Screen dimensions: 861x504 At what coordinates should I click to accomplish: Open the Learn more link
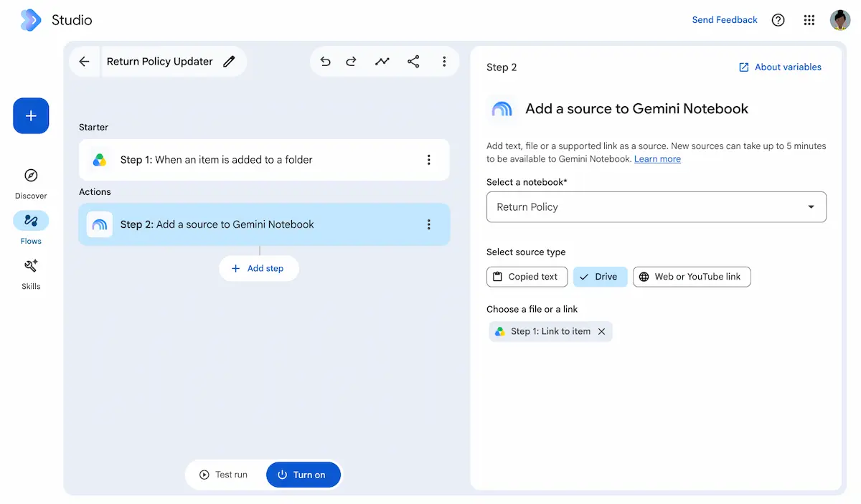click(x=657, y=159)
